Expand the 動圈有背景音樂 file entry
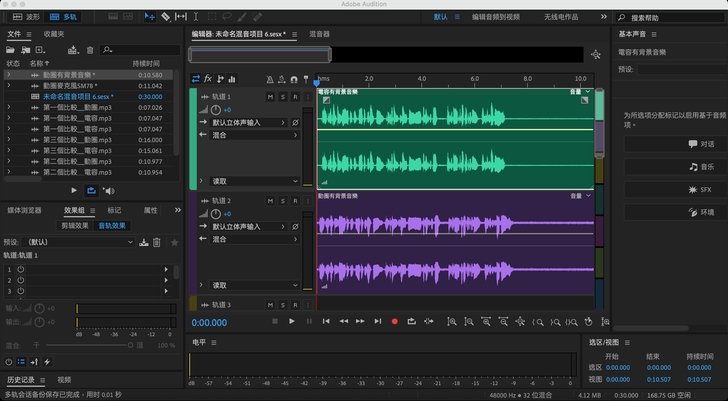Screen dimensions: 728x401 (x=9, y=74)
